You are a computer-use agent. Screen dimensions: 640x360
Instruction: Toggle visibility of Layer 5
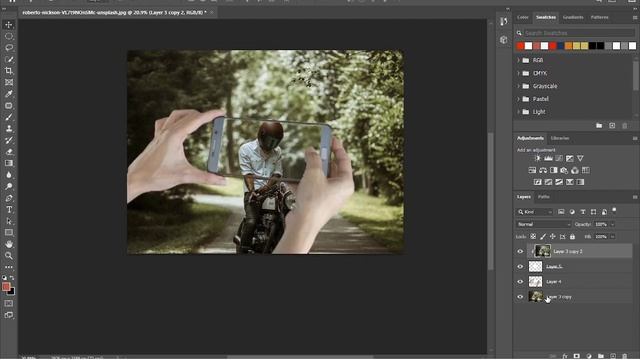(520, 267)
